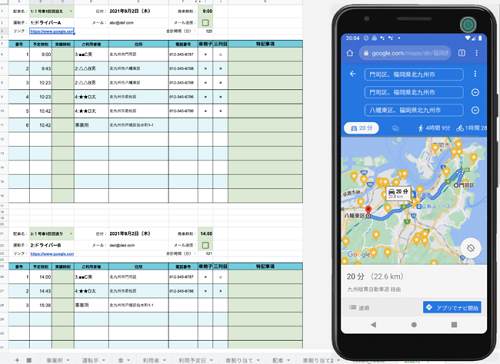Image resolution: width=500 pixels, height=364 pixels.
Task: Open the 運転手 sheet tab dropdown arrow
Action: (103, 360)
